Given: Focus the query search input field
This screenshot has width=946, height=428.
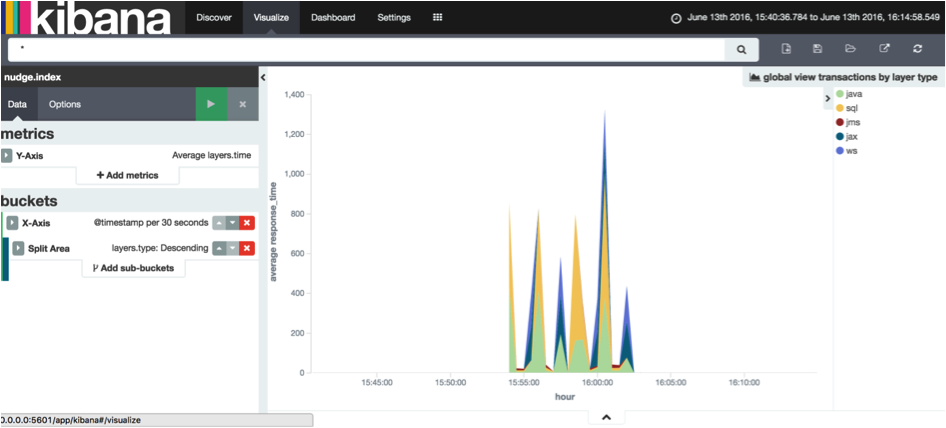Looking at the screenshot, I should [366, 50].
